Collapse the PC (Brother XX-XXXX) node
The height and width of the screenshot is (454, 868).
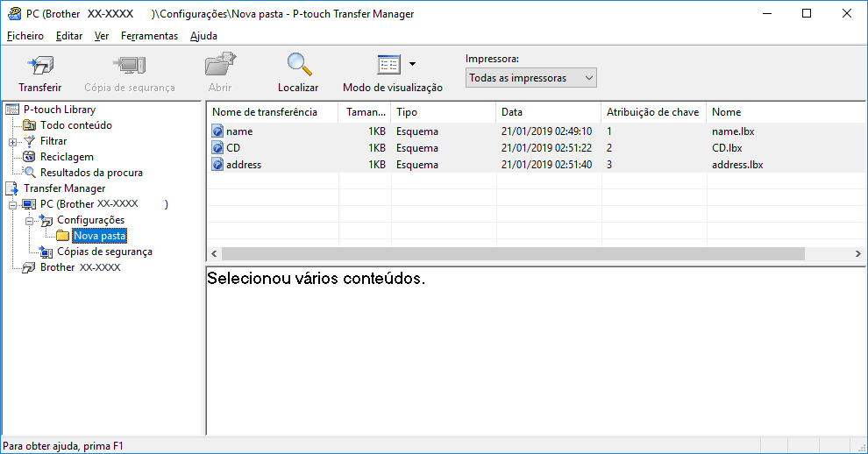click(13, 205)
